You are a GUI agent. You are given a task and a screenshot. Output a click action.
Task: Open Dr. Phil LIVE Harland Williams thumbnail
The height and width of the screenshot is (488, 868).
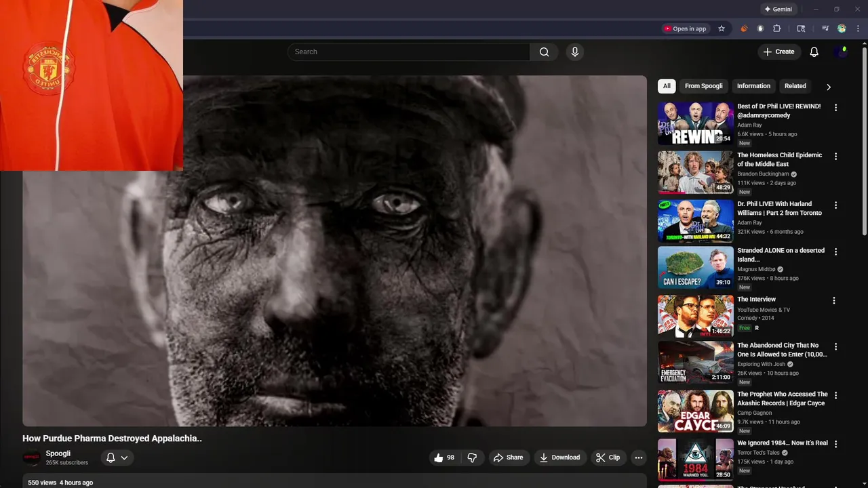click(x=696, y=221)
